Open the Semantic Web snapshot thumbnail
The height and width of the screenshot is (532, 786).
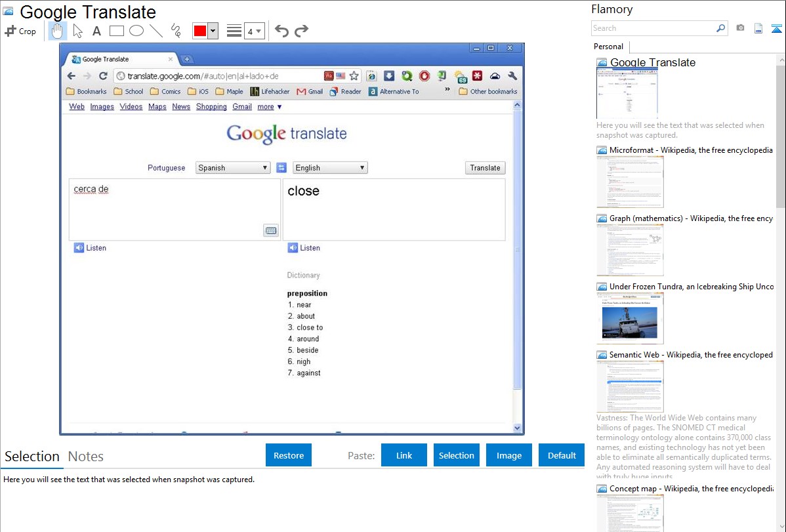tap(630, 386)
